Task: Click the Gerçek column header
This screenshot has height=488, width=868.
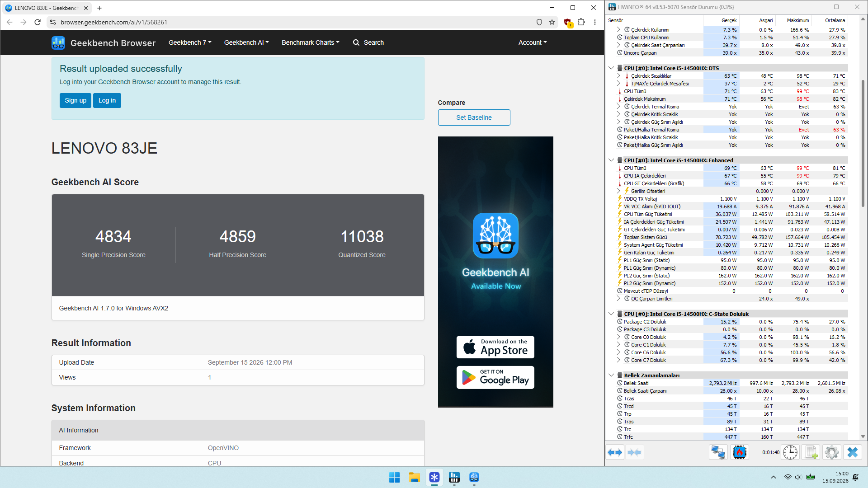Action: [729, 20]
